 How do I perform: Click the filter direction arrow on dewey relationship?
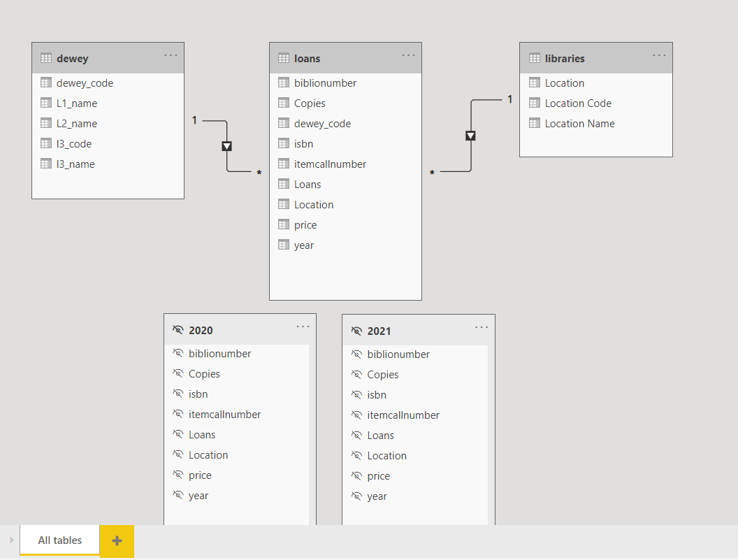coord(226,146)
